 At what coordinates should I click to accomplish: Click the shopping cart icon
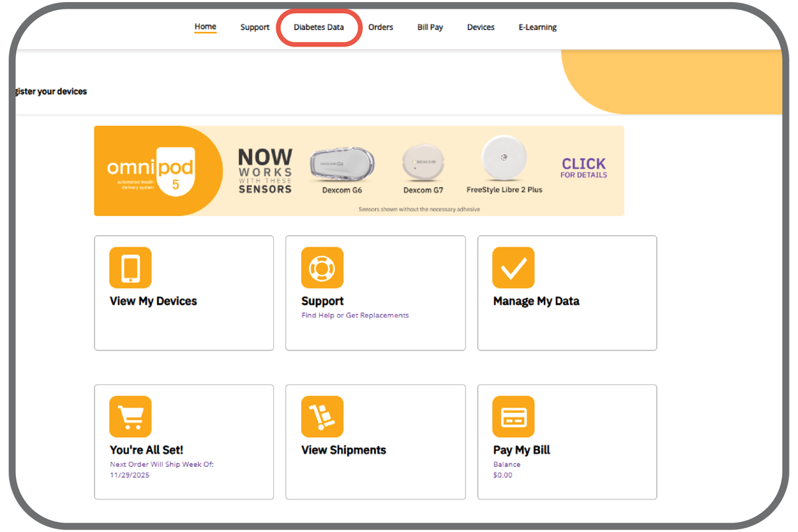[130, 416]
